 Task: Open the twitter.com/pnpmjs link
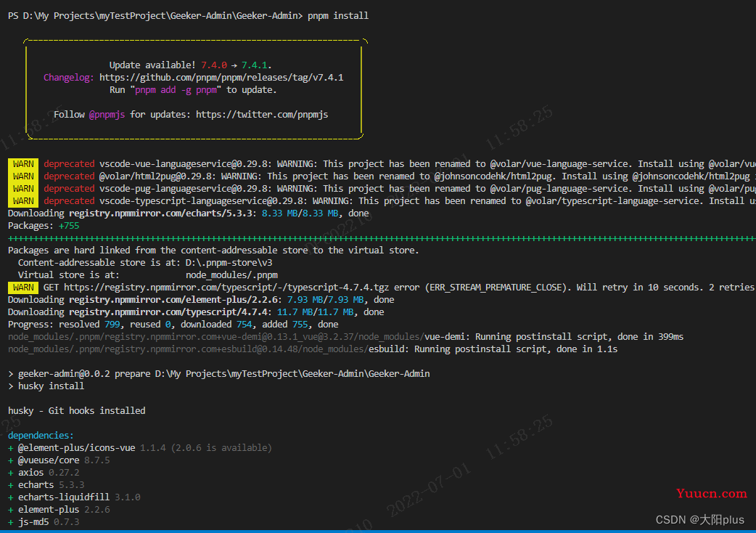tap(262, 114)
